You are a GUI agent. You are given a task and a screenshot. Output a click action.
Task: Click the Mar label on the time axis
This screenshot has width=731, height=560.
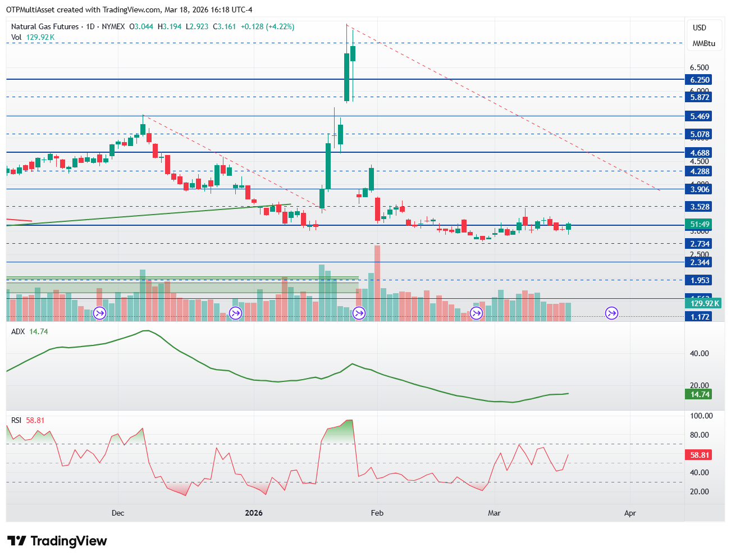(494, 513)
